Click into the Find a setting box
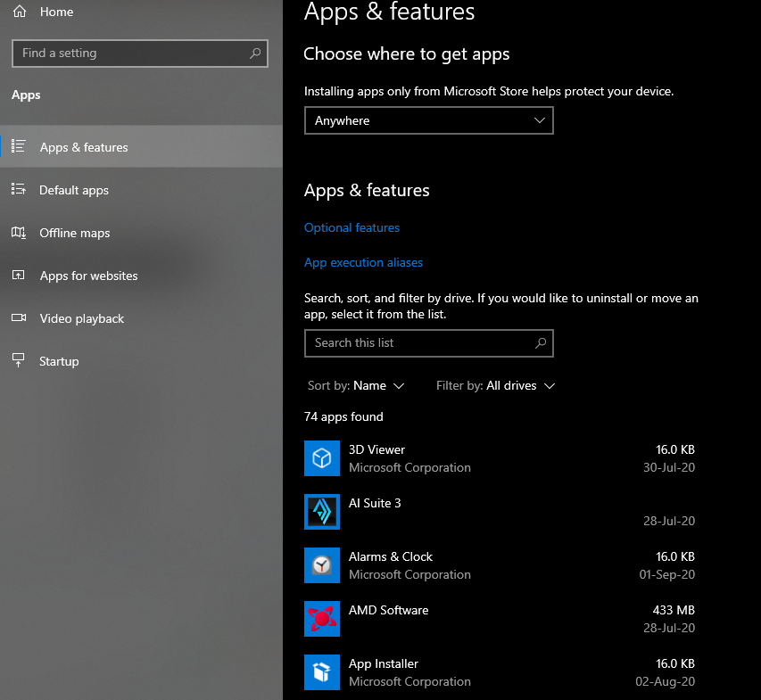Image resolution: width=761 pixels, height=700 pixels. click(129, 54)
